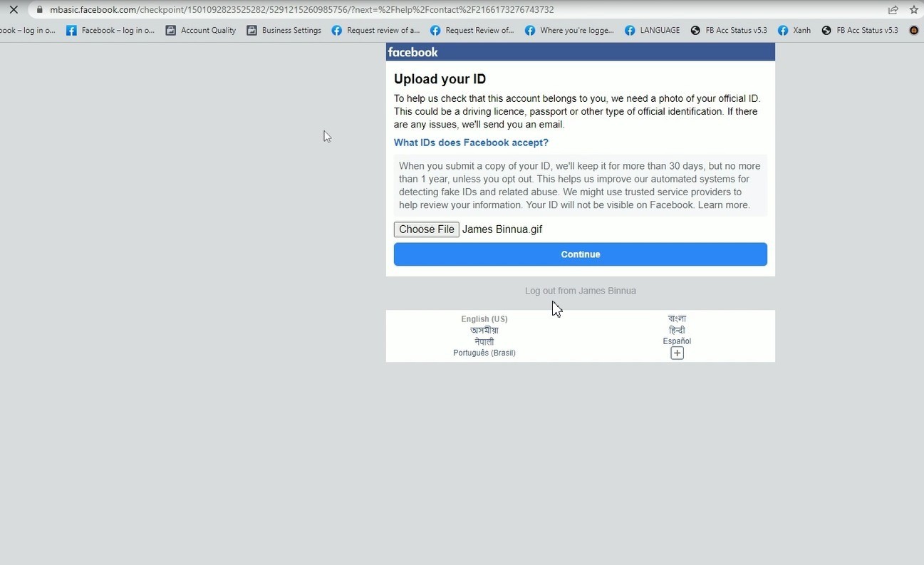The width and height of the screenshot is (924, 565).
Task: Select the বাংলা language
Action: coord(677,318)
